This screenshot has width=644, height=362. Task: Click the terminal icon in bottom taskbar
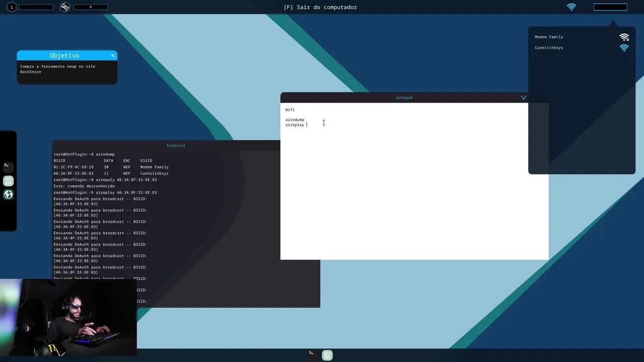click(311, 353)
